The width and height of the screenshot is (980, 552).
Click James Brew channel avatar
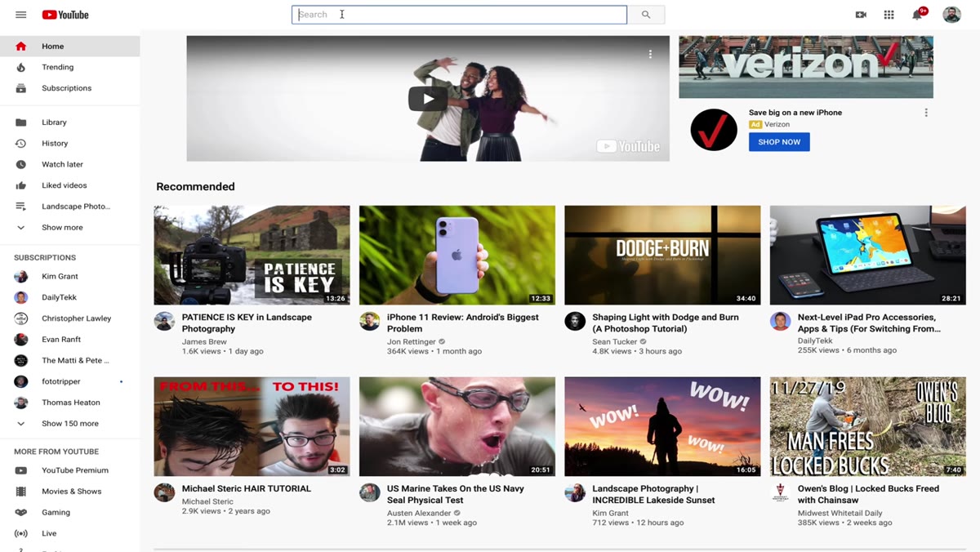(x=164, y=321)
